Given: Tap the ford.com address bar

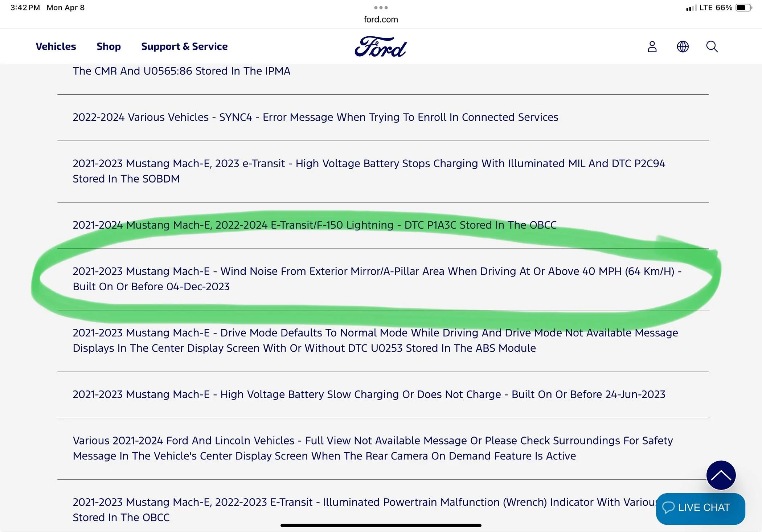Looking at the screenshot, I should click(x=381, y=20).
